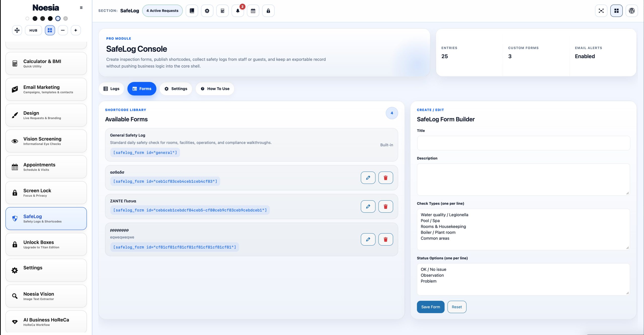Click the plus button in sidebar toolbar

[x=76, y=30]
